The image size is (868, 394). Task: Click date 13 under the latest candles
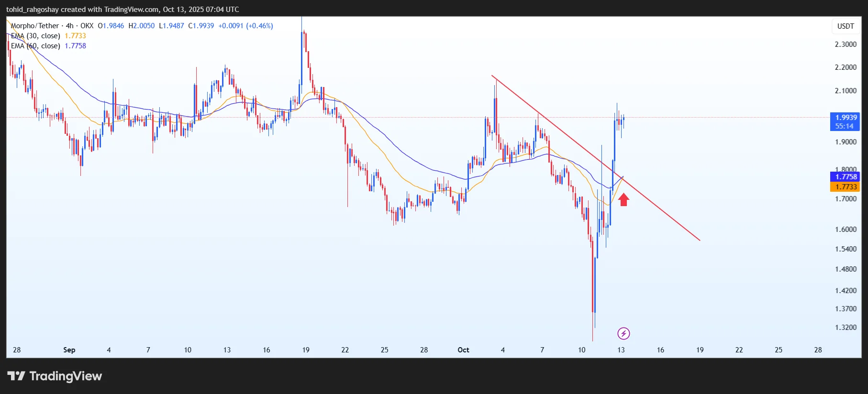point(621,350)
